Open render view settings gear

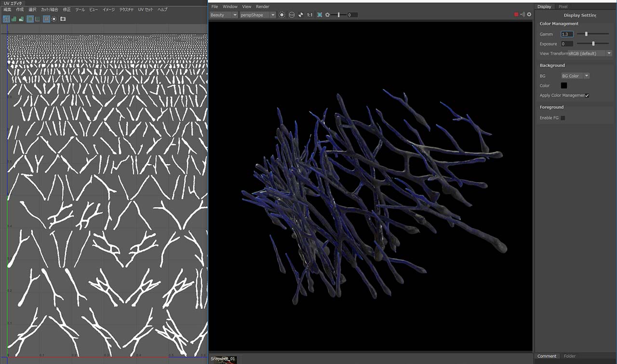pyautogui.click(x=529, y=15)
